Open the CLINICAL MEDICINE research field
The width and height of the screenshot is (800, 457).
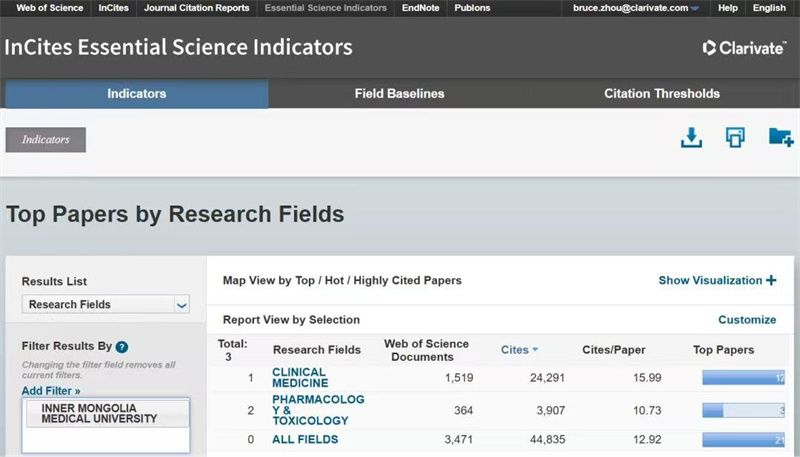300,377
